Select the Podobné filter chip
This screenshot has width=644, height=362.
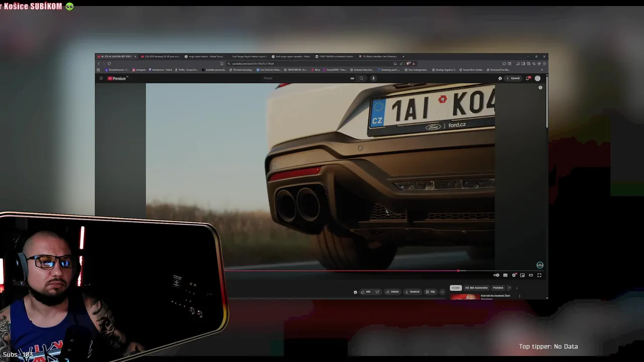point(498,288)
